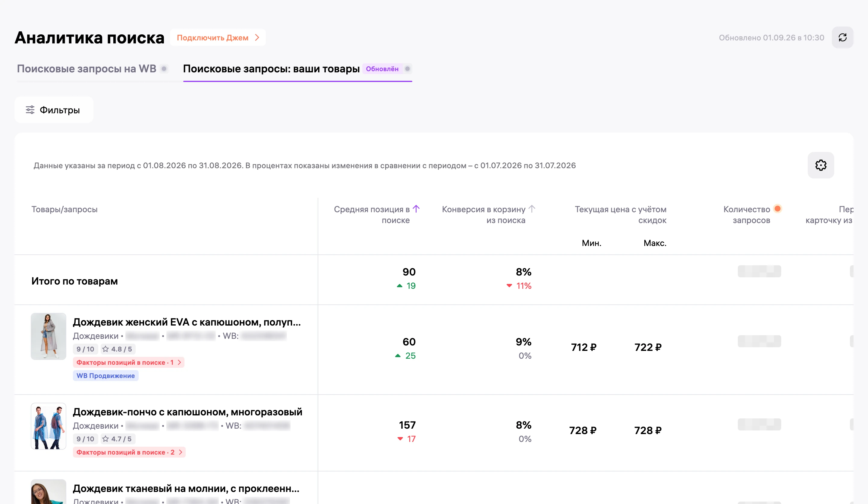This screenshot has height=504, width=868.
Task: Sort by Средняя позиция в поиске arrow
Action: coord(416,209)
